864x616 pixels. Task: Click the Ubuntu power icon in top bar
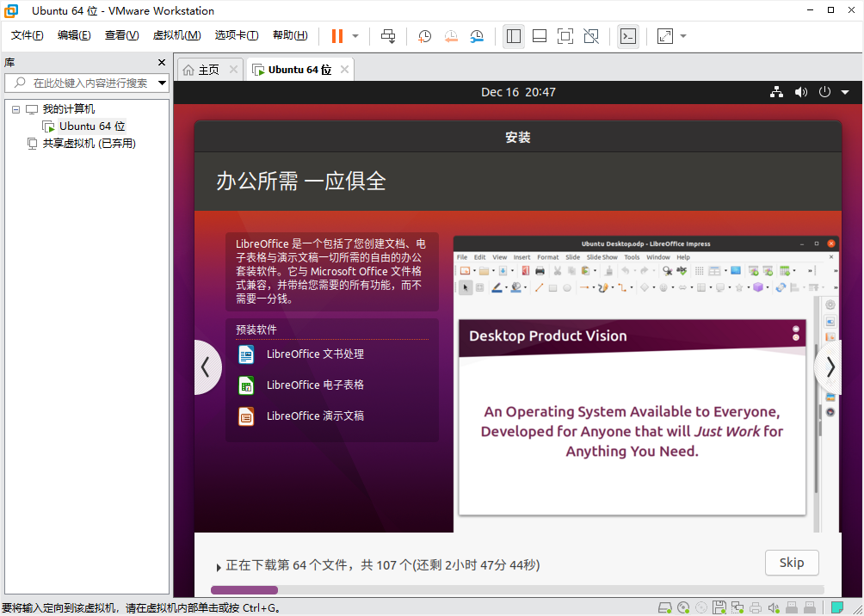[x=824, y=92]
